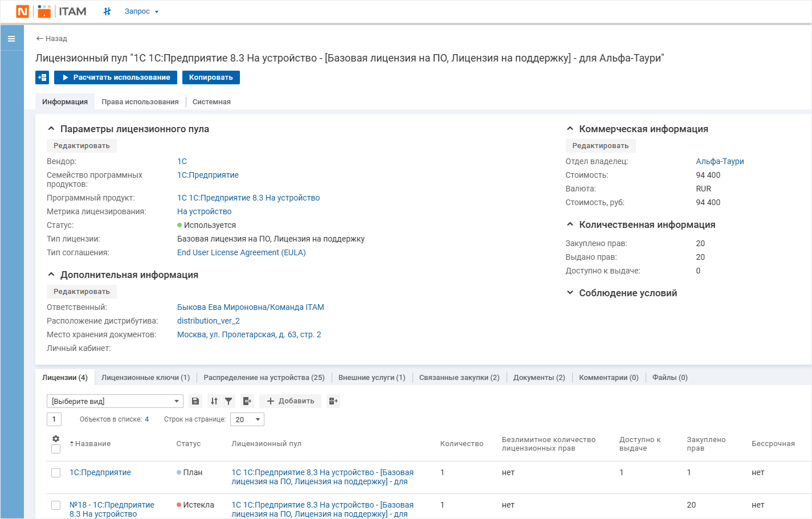Click the add-to-structure icon before Рассчитать

(42, 77)
